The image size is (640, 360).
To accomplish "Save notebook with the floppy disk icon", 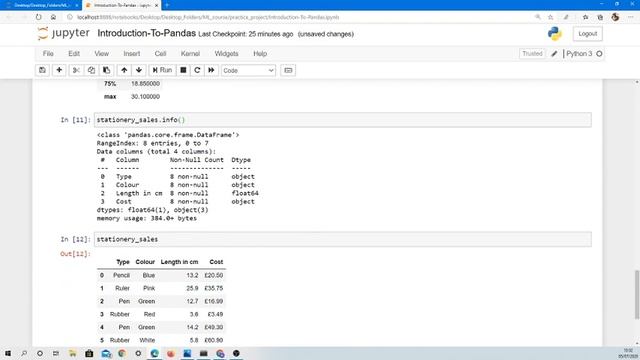I will (x=42, y=70).
